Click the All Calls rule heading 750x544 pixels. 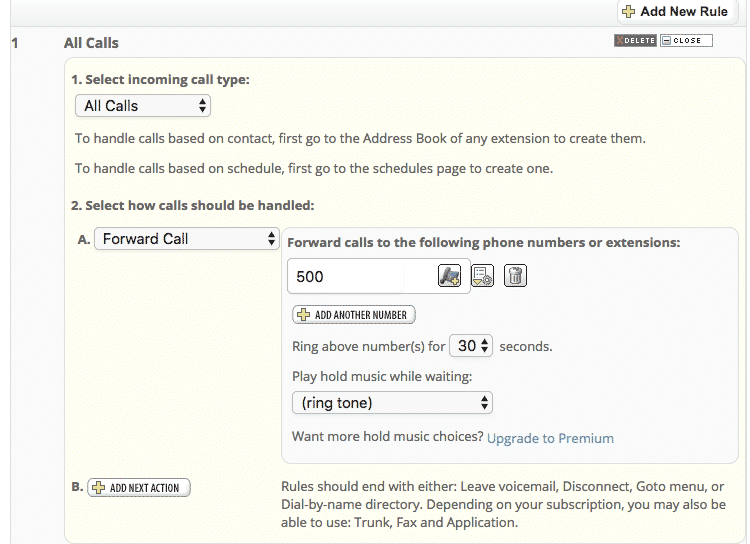point(91,43)
